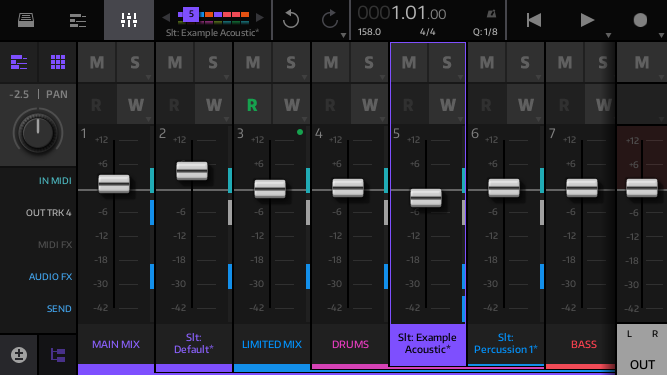The height and width of the screenshot is (375, 667).
Task: Redo the last action
Action: pos(330,20)
